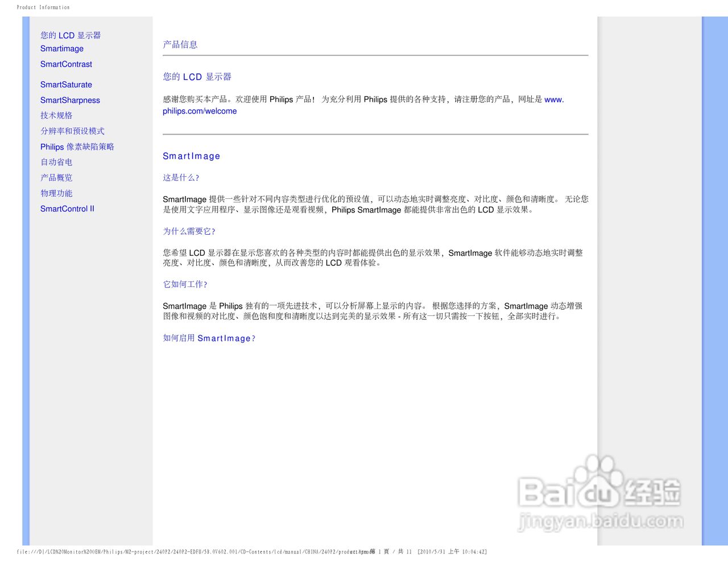This screenshot has height=562, width=728.
Task: Click the paragraph beginning 您希望 LCD 显示器
Action: [373, 257]
